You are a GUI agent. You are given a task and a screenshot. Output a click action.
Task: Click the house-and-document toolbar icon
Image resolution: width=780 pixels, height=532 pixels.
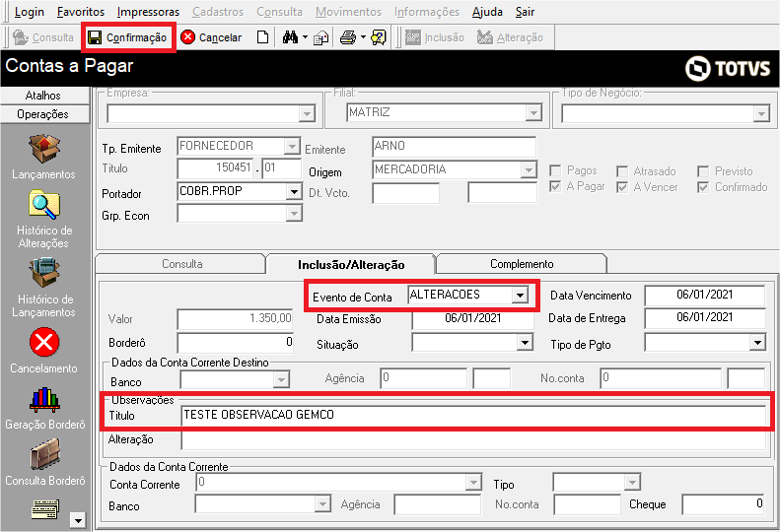click(x=321, y=37)
